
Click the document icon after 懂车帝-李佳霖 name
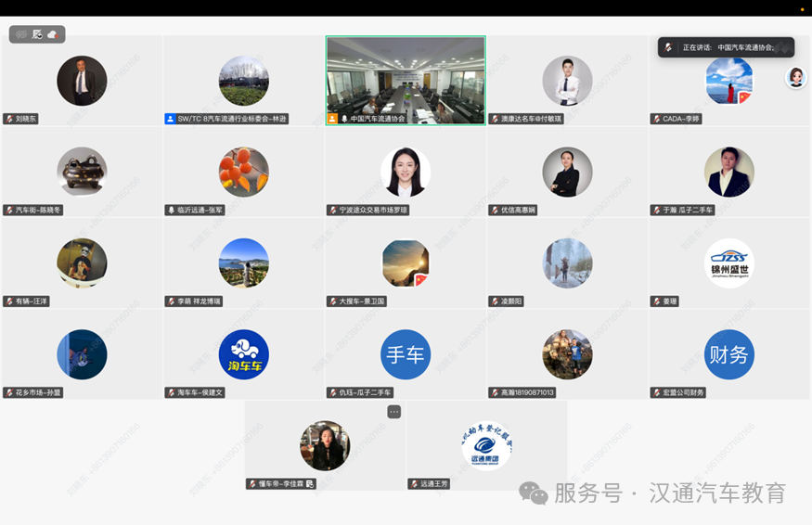coord(310,484)
